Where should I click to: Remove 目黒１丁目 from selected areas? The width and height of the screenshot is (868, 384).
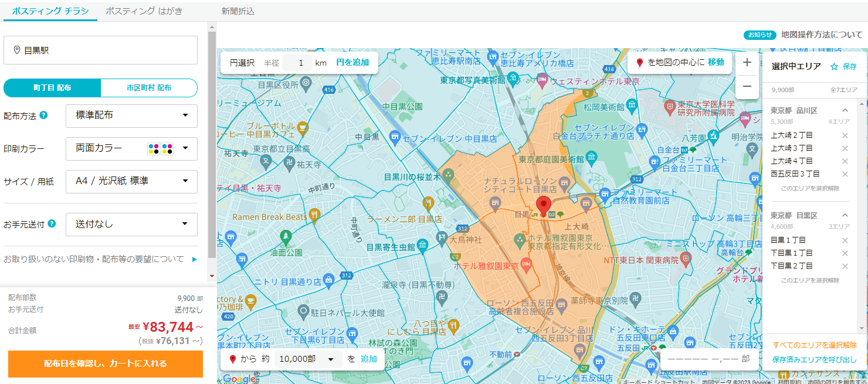point(845,240)
